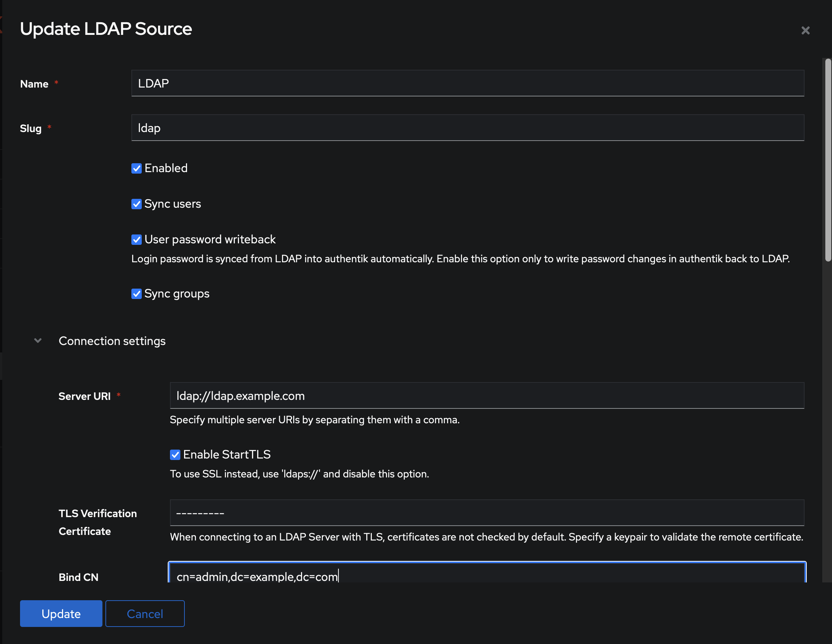Uncheck the Enabled checkbox
Image resolution: width=832 pixels, height=644 pixels.
click(x=137, y=168)
